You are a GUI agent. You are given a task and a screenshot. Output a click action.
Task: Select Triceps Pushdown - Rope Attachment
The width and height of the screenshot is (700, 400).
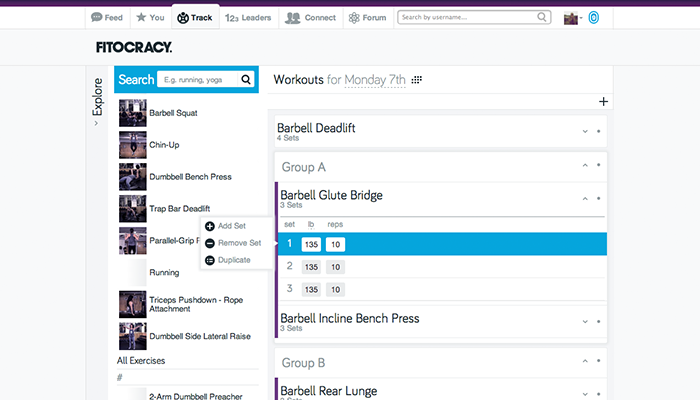[196, 304]
